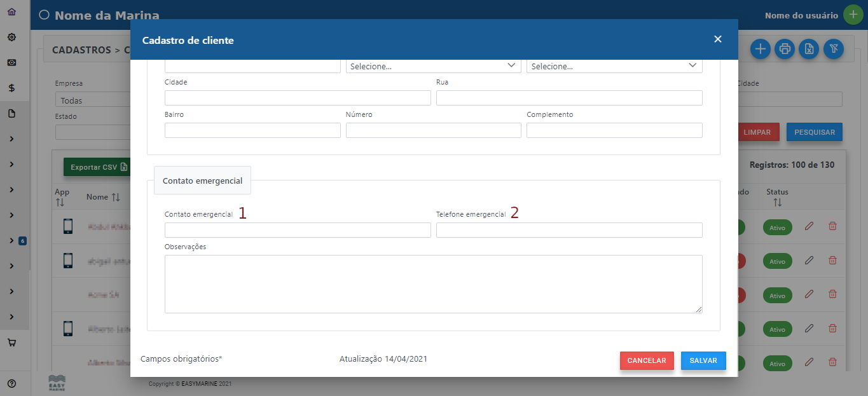Select the Contato emergencial tab

click(202, 181)
